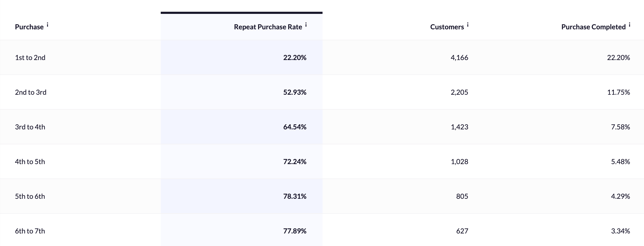Image resolution: width=644 pixels, height=246 pixels.
Task: Show info for Purchase Completed column
Action: pyautogui.click(x=629, y=25)
